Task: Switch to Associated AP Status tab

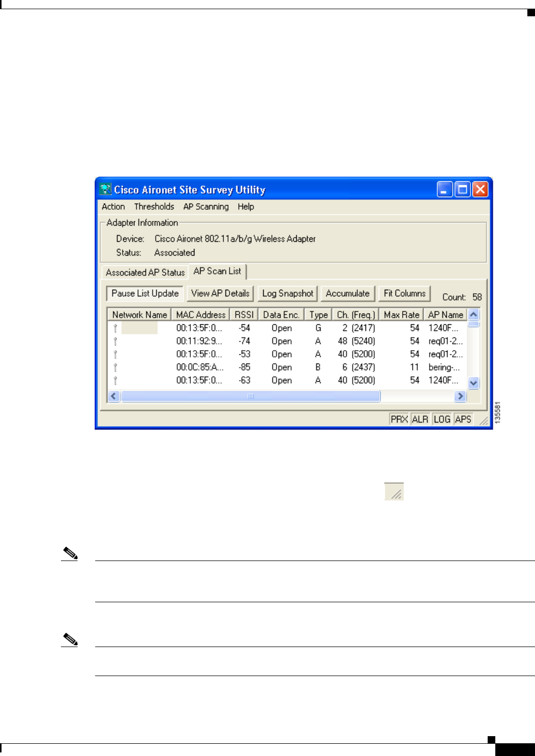Action: coord(145,272)
